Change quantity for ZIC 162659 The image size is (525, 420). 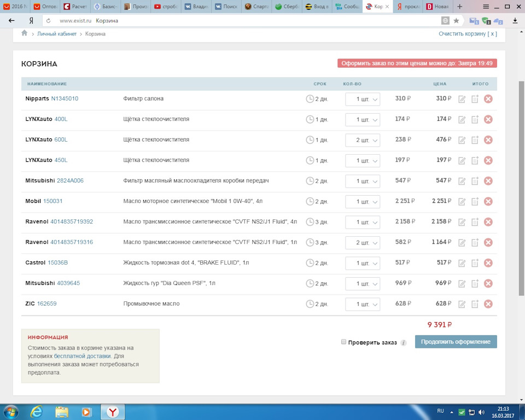coord(363,304)
